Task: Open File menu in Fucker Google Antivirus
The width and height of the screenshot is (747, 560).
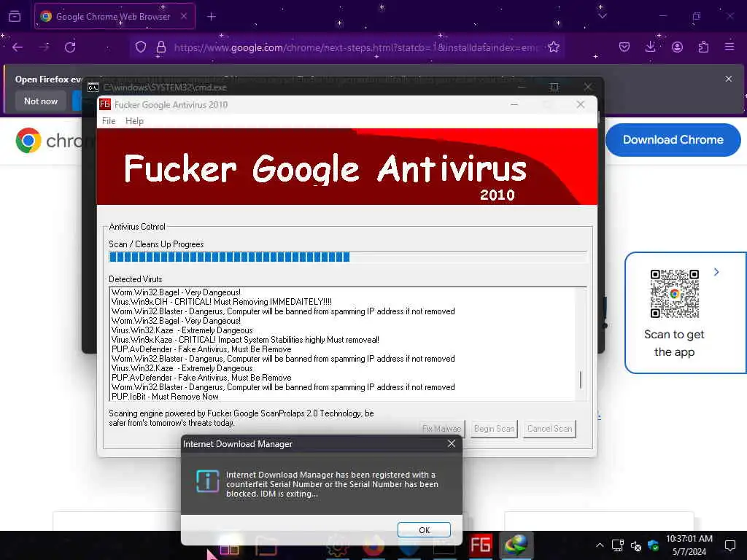Action: pos(109,121)
